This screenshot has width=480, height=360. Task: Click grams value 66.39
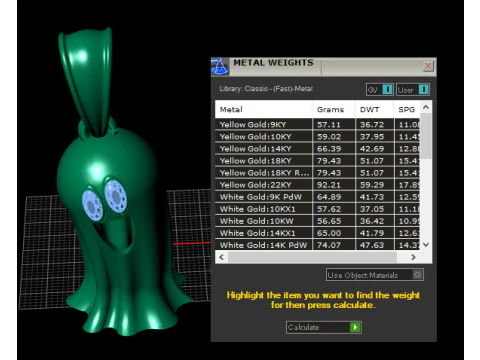(329, 149)
